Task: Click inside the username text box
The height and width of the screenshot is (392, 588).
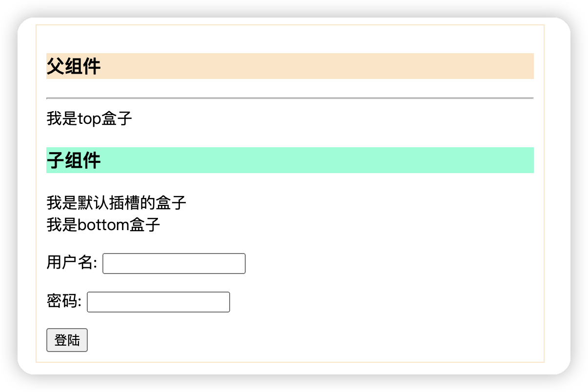Action: pos(174,263)
